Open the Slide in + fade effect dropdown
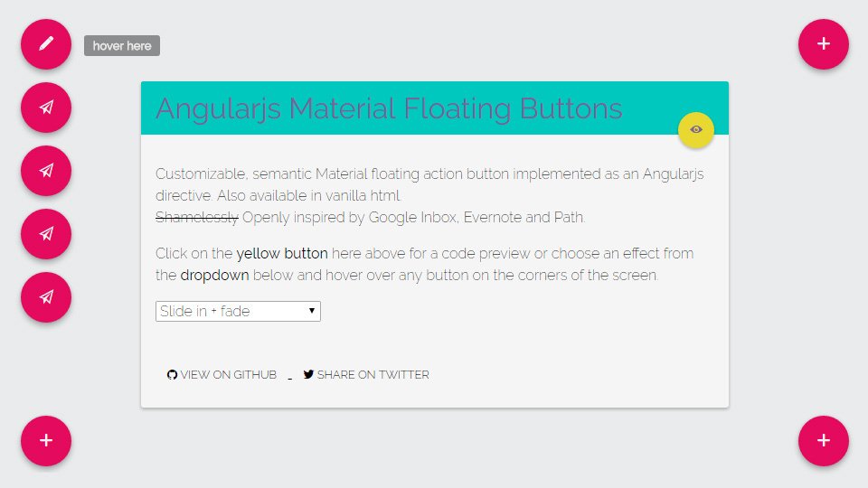868x488 pixels. pyautogui.click(x=238, y=311)
